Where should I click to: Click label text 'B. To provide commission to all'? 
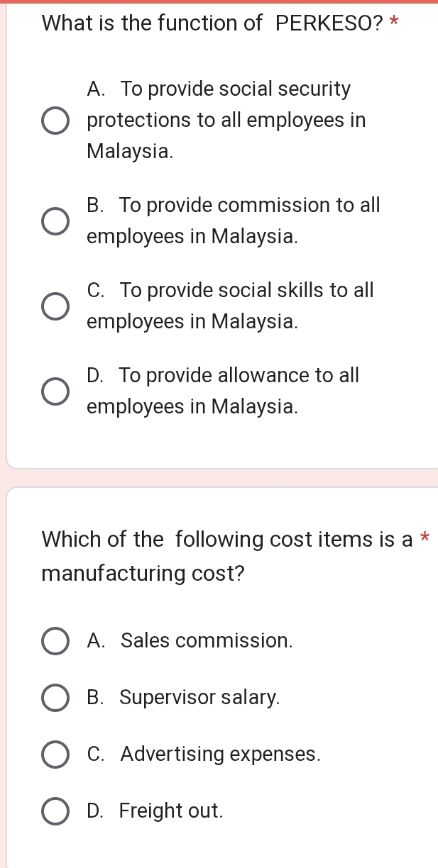(x=234, y=206)
